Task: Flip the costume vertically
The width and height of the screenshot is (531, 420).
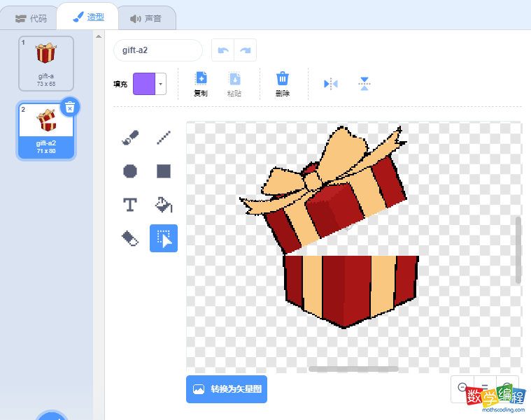Action: point(364,84)
